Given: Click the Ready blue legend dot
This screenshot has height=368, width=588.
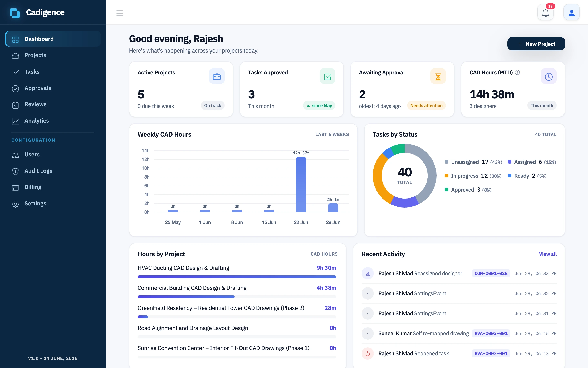Looking at the screenshot, I should pyautogui.click(x=510, y=176).
